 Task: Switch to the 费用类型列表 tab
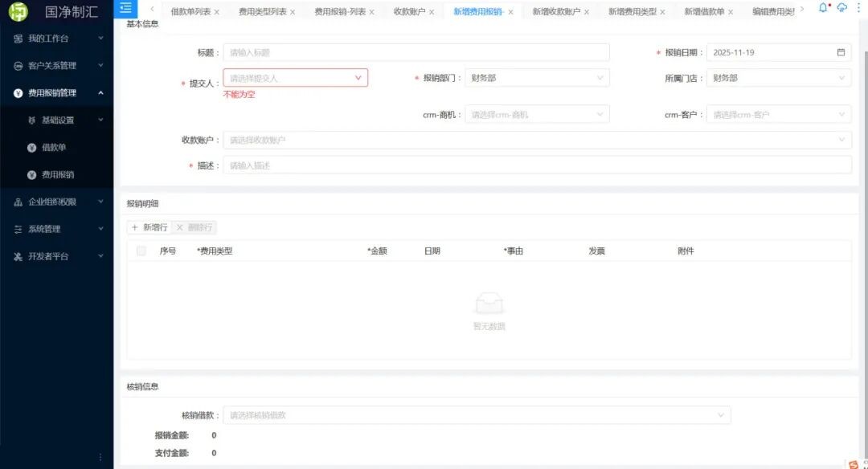tap(261, 12)
